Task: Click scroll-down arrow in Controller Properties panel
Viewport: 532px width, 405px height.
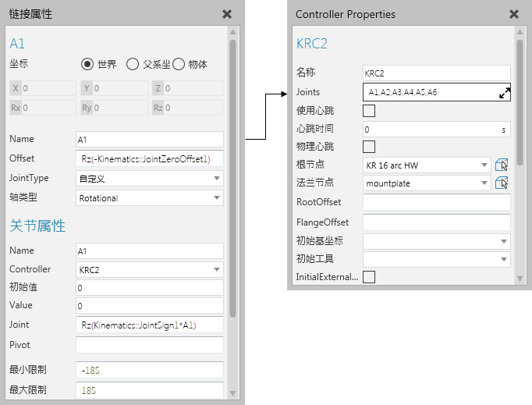Action: click(520, 278)
